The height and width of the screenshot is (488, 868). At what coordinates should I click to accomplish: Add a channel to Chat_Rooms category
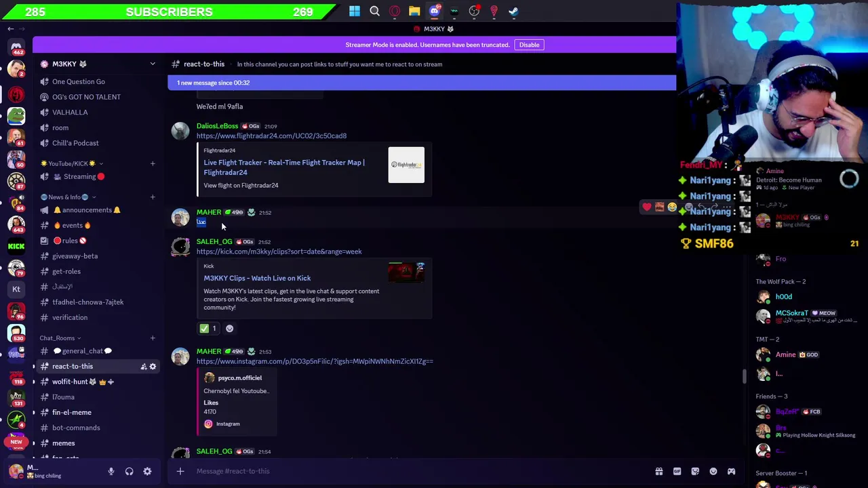153,338
